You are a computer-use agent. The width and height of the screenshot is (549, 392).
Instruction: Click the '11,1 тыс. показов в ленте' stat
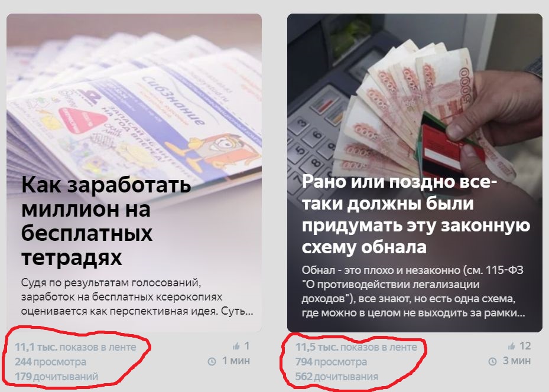click(x=75, y=347)
